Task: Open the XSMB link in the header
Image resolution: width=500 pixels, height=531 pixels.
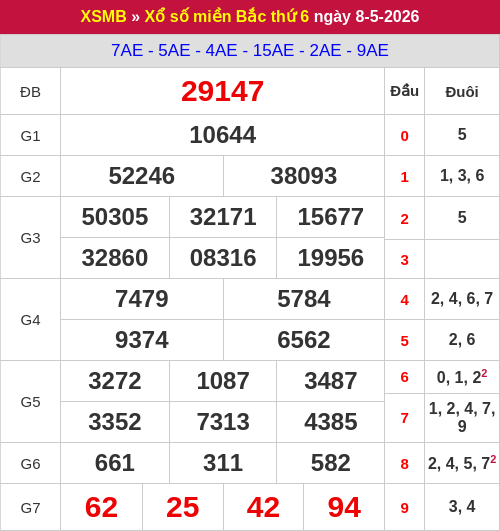Action: (103, 16)
